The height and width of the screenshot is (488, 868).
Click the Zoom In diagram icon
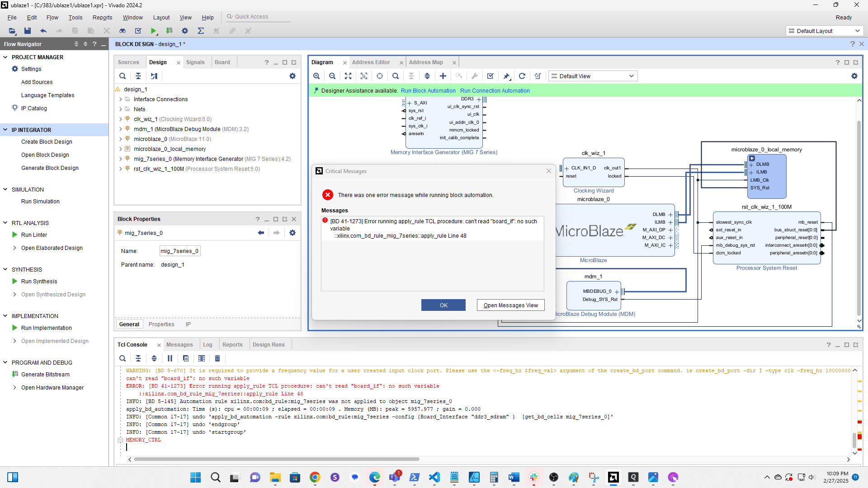(x=316, y=76)
